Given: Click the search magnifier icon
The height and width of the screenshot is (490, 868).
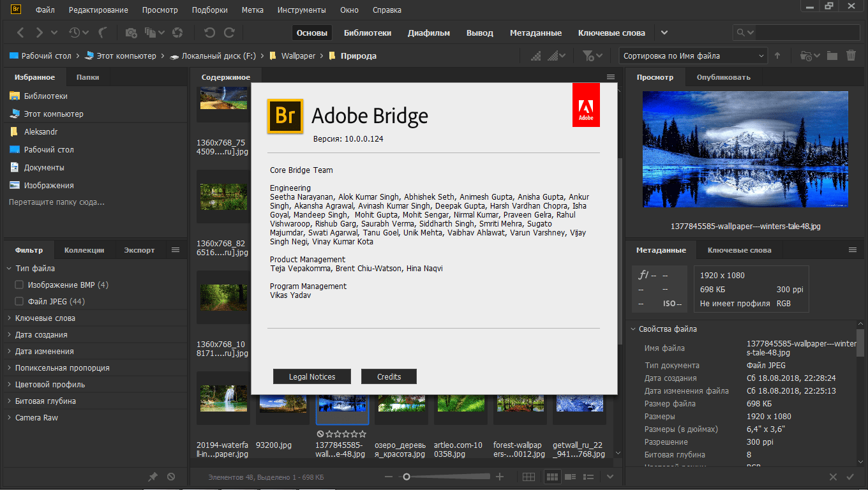Looking at the screenshot, I should click(x=740, y=33).
